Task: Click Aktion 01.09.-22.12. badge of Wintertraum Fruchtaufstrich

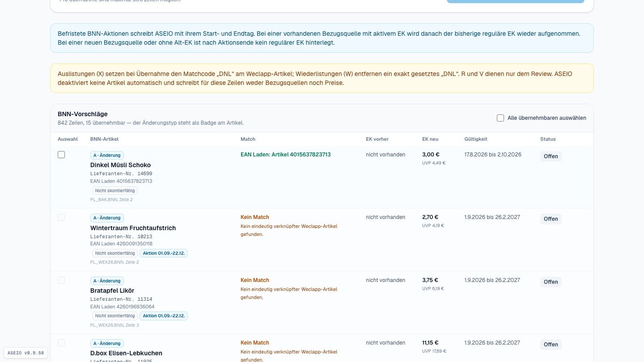Action: pyautogui.click(x=164, y=253)
